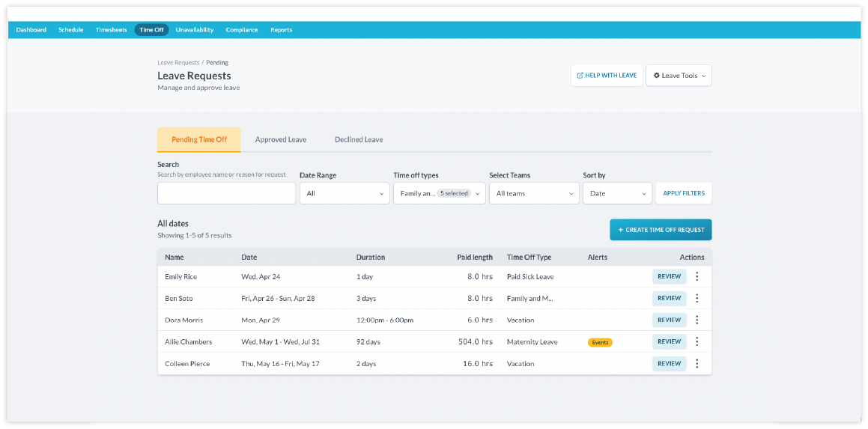Expand the Date Range dropdown
Image resolution: width=868 pixels, height=429 pixels.
(344, 193)
